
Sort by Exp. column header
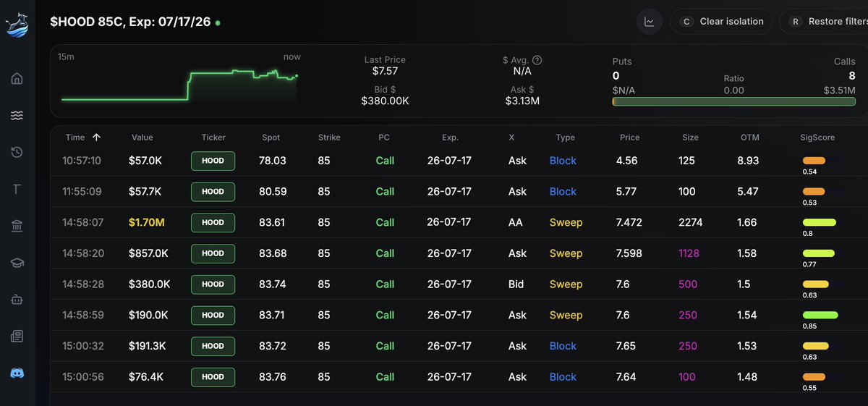tap(450, 138)
